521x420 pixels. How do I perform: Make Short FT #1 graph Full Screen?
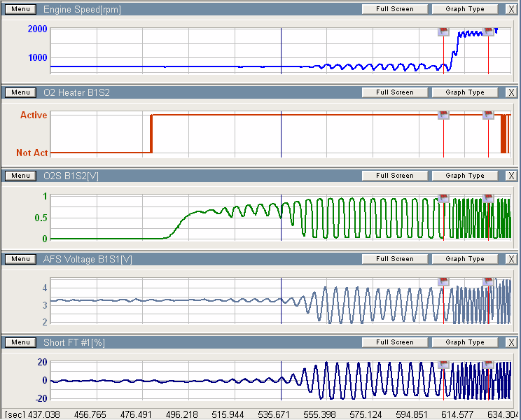pos(394,342)
